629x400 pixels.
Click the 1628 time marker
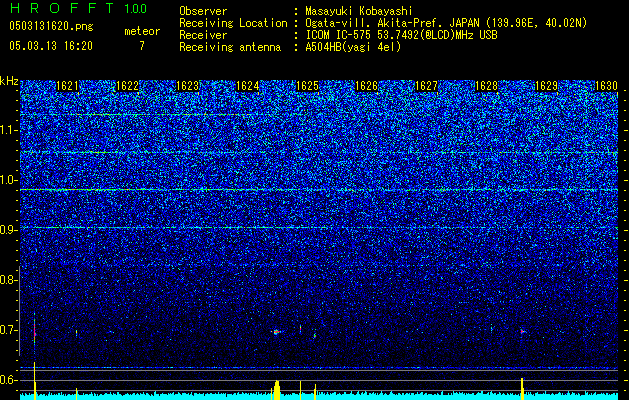coord(487,86)
